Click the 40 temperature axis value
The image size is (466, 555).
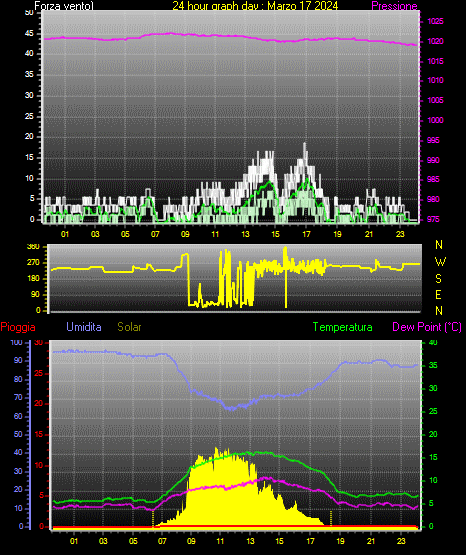coord(433,342)
